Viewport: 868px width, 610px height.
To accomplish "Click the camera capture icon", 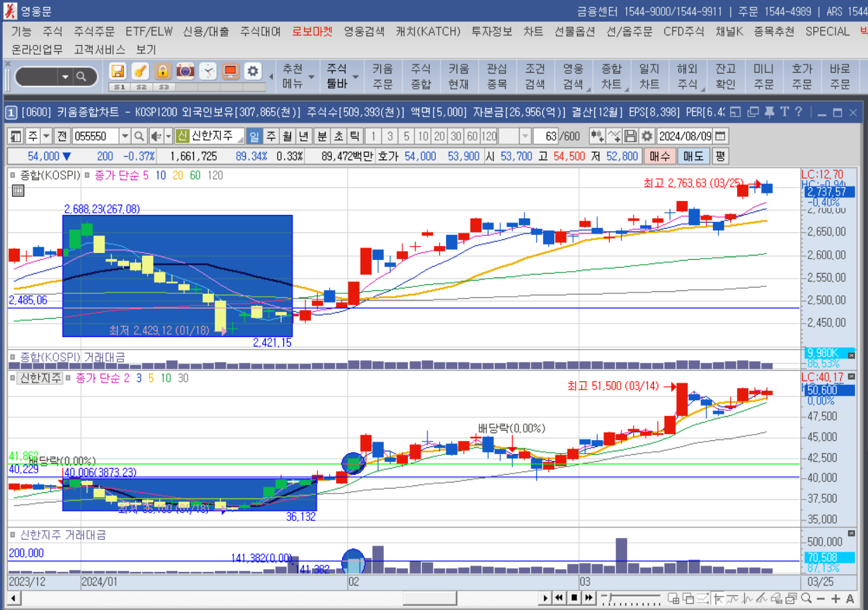I will tap(185, 71).
